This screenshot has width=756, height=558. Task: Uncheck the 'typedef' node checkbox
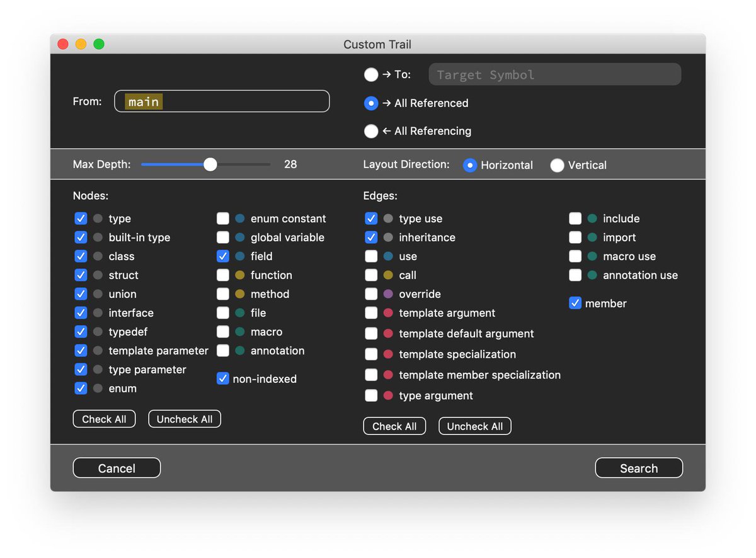point(81,332)
